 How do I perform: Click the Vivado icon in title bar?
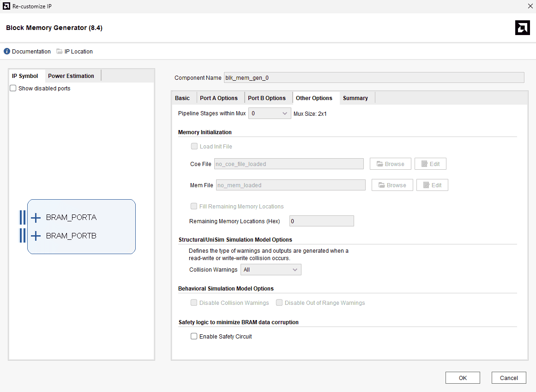click(6, 6)
